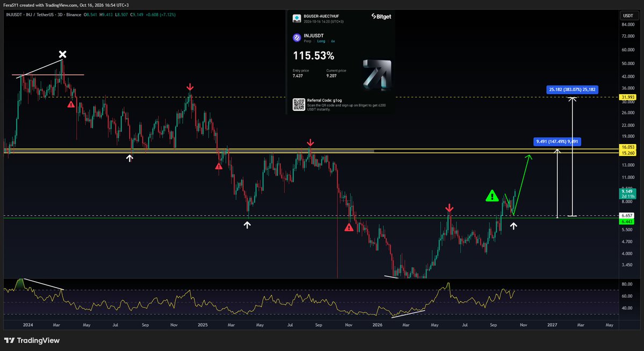Open the USDT currency selector
644x351 pixels.
(628, 16)
